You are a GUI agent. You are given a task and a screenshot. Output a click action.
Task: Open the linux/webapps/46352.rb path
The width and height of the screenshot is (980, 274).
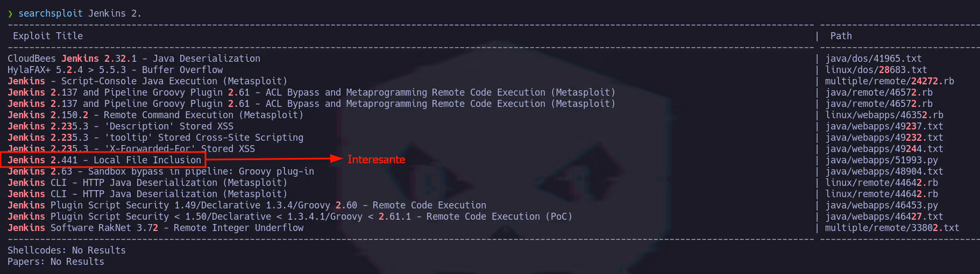point(884,115)
